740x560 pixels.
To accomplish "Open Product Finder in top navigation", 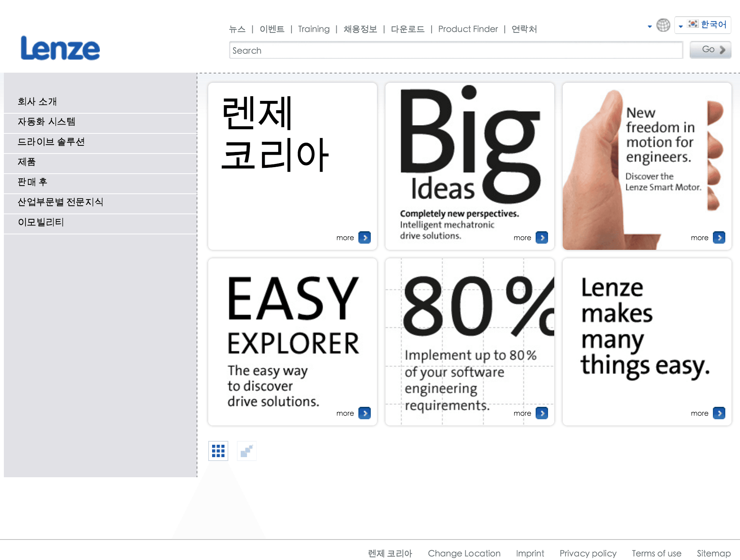I will pos(468,29).
